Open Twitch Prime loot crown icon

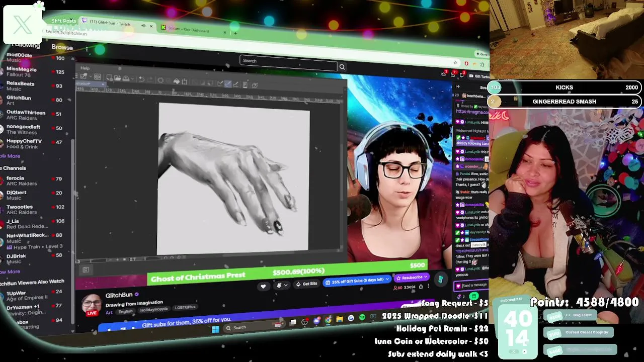tap(444, 73)
